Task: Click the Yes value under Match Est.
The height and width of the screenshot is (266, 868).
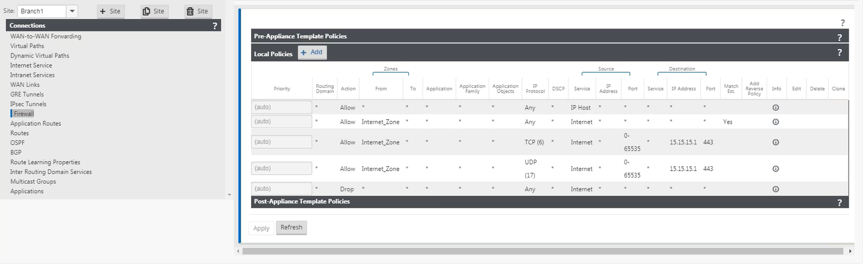Action: point(728,122)
